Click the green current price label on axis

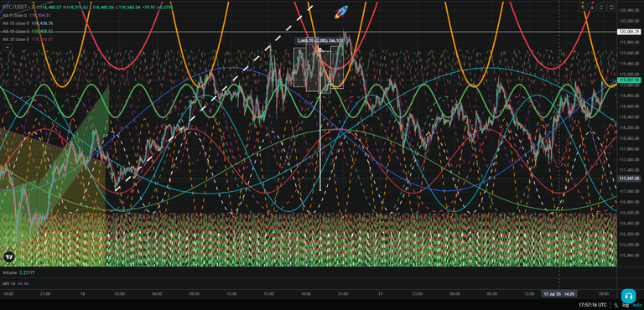point(629,80)
